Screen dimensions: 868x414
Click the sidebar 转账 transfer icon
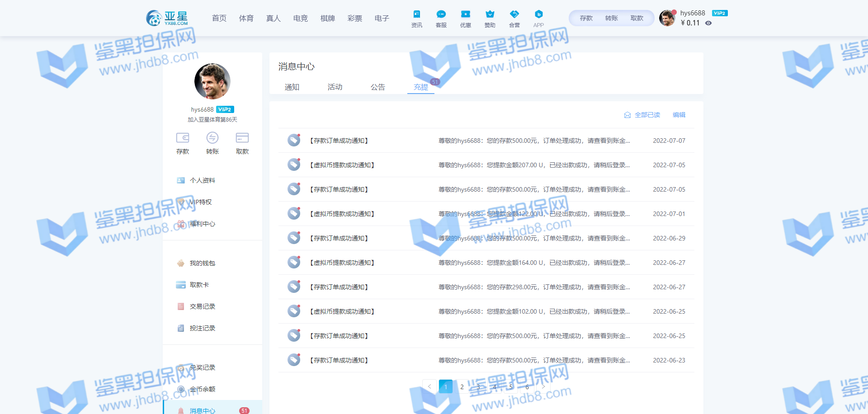click(212, 138)
